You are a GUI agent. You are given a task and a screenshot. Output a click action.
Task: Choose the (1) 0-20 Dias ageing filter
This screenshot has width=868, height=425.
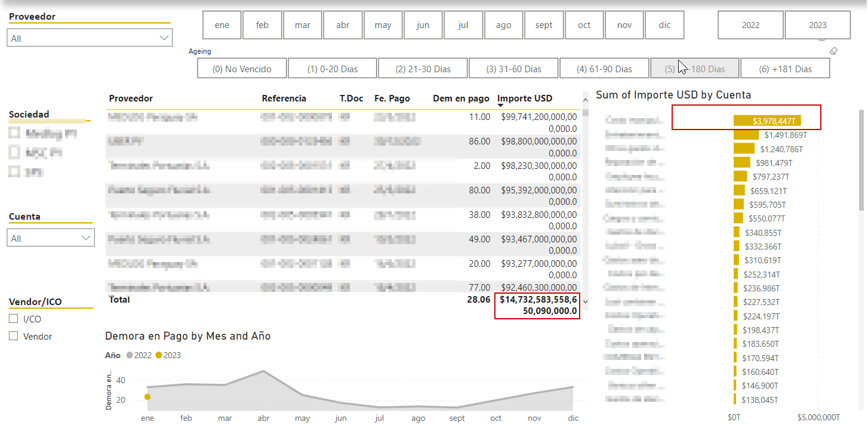pyautogui.click(x=333, y=69)
